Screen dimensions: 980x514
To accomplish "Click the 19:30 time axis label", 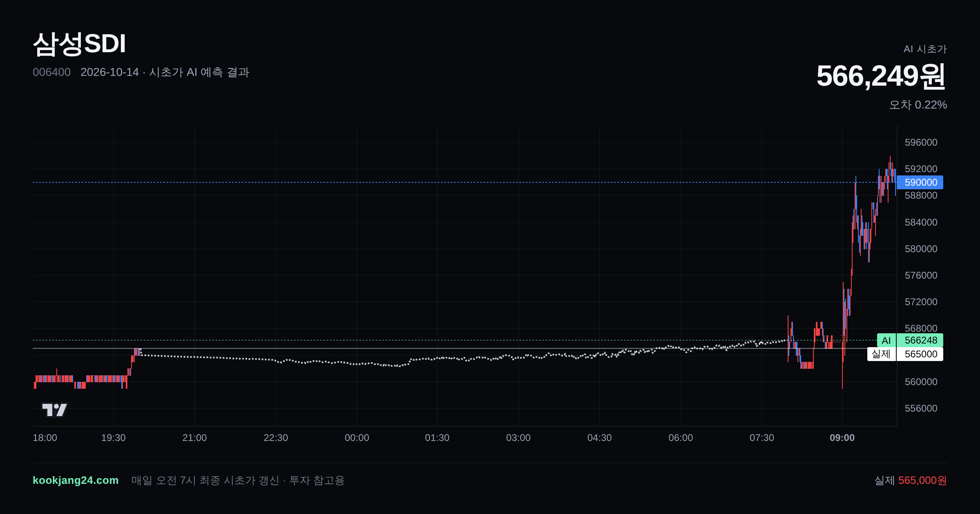I will (114, 438).
